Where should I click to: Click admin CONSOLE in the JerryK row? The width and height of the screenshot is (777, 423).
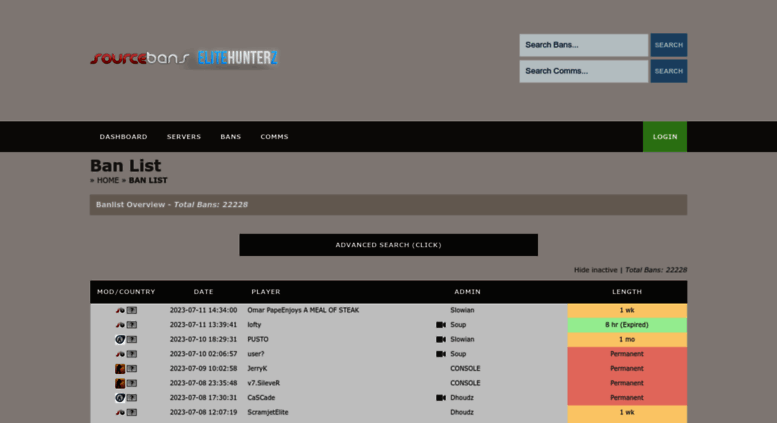pyautogui.click(x=465, y=369)
